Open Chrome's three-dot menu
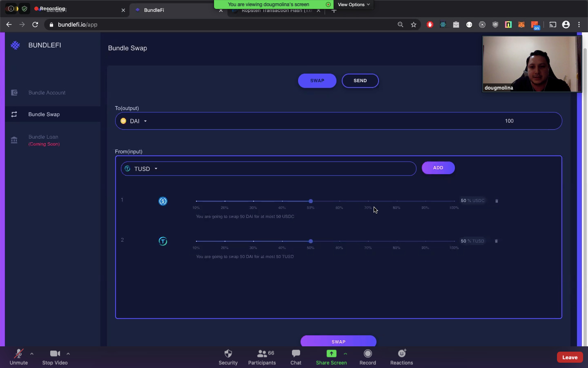 pos(579,25)
